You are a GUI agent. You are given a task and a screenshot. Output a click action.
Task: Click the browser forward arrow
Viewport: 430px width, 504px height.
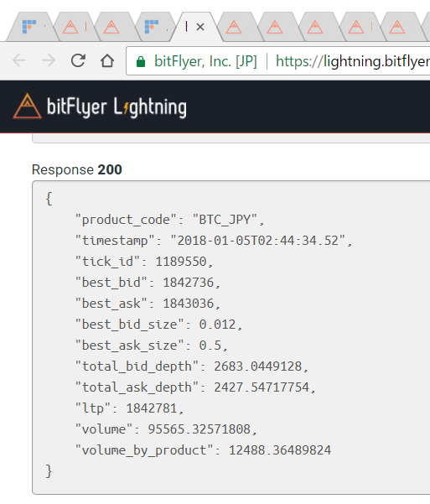49,60
